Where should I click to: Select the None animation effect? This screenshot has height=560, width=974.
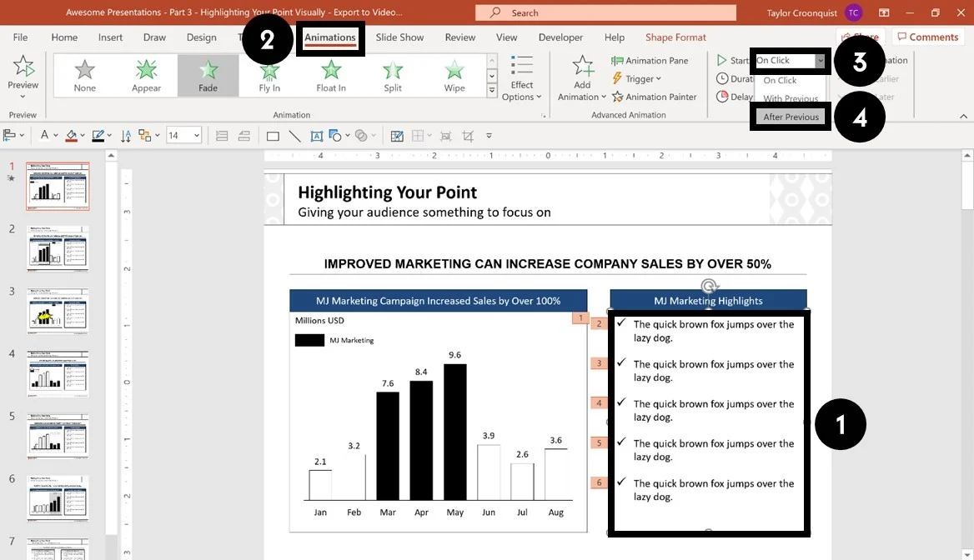(x=84, y=76)
